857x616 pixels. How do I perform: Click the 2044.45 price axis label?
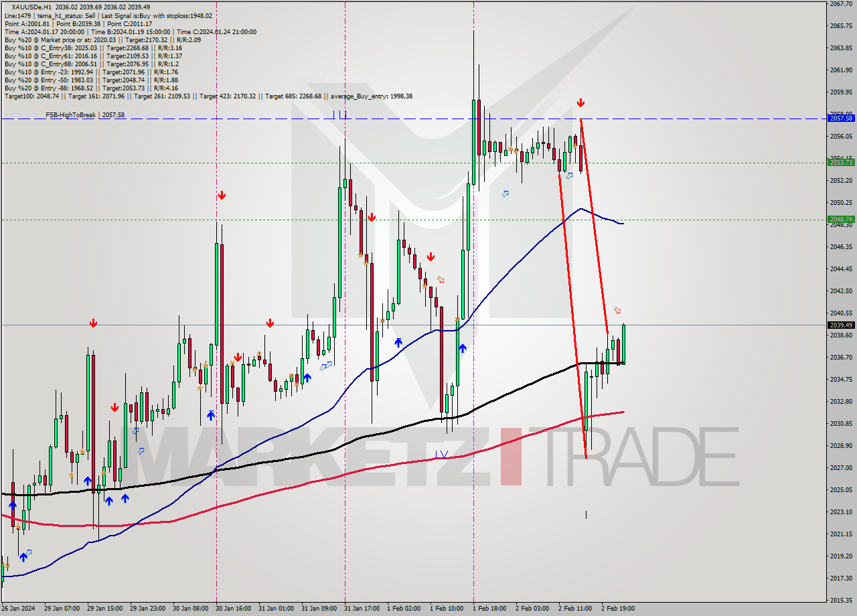[841, 268]
